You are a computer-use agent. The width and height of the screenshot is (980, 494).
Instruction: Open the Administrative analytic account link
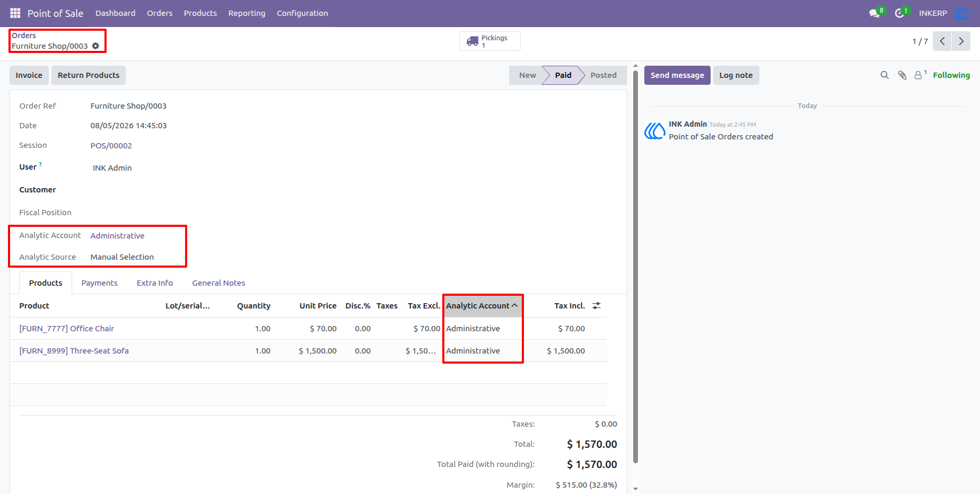pos(117,236)
